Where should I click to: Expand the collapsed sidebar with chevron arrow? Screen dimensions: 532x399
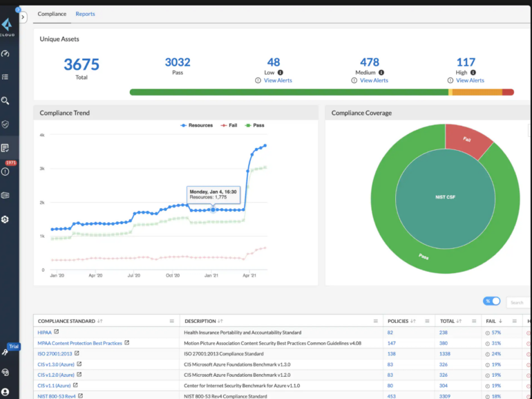(x=23, y=17)
